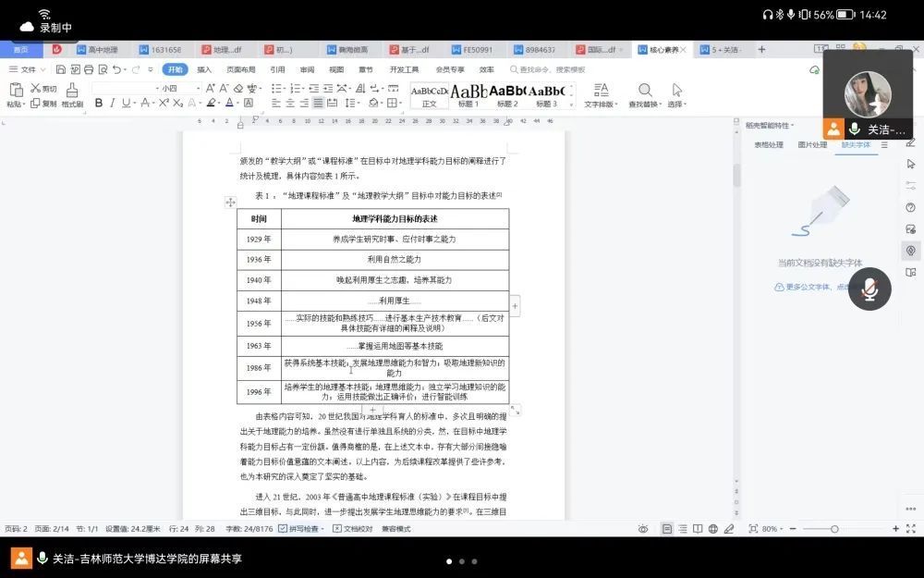Toggle the floating microphone mute button
The image size is (924, 578).
pyautogui.click(x=869, y=289)
